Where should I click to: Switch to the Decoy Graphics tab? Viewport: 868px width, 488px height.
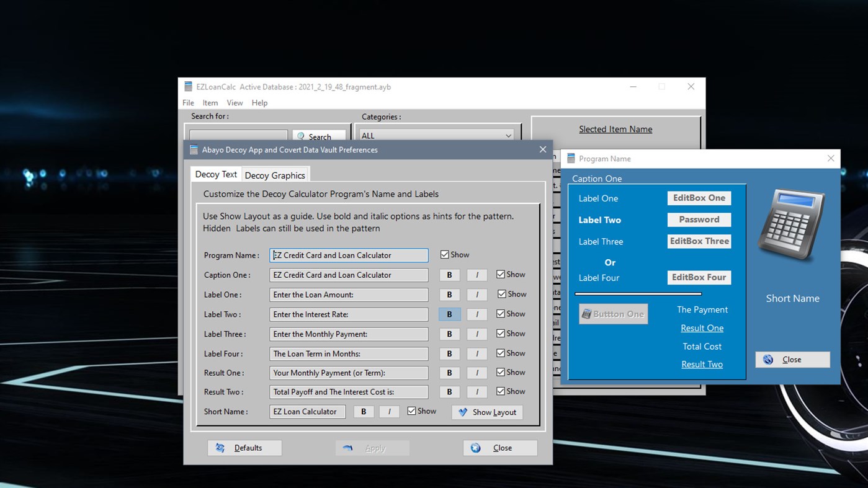coord(275,175)
